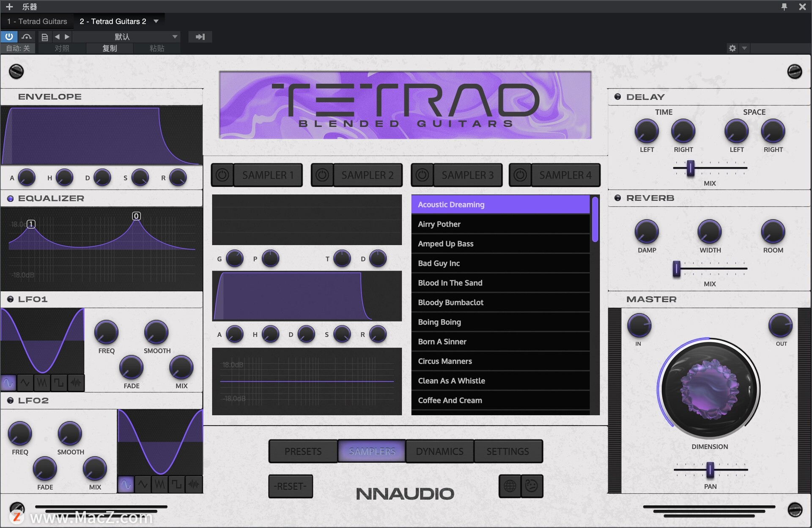Click the plugin bypass power icon
812x528 pixels.
[9, 37]
